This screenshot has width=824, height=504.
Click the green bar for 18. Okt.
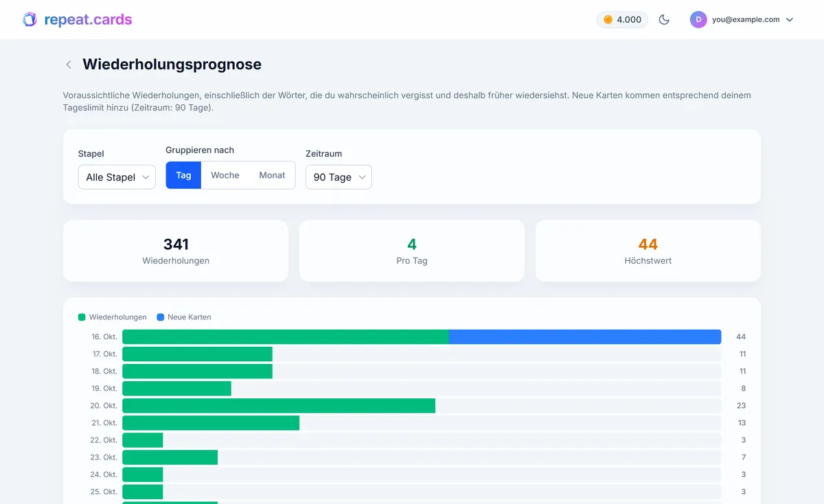197,371
